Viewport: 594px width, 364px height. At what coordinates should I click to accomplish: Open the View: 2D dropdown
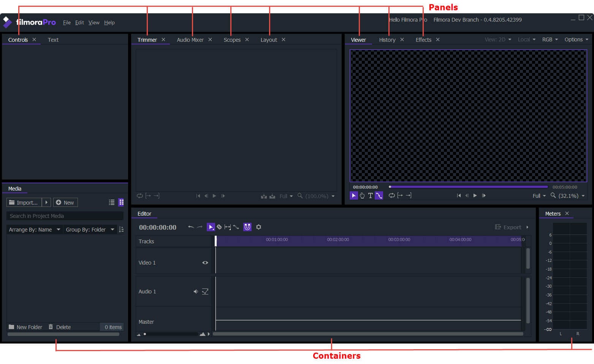point(498,39)
